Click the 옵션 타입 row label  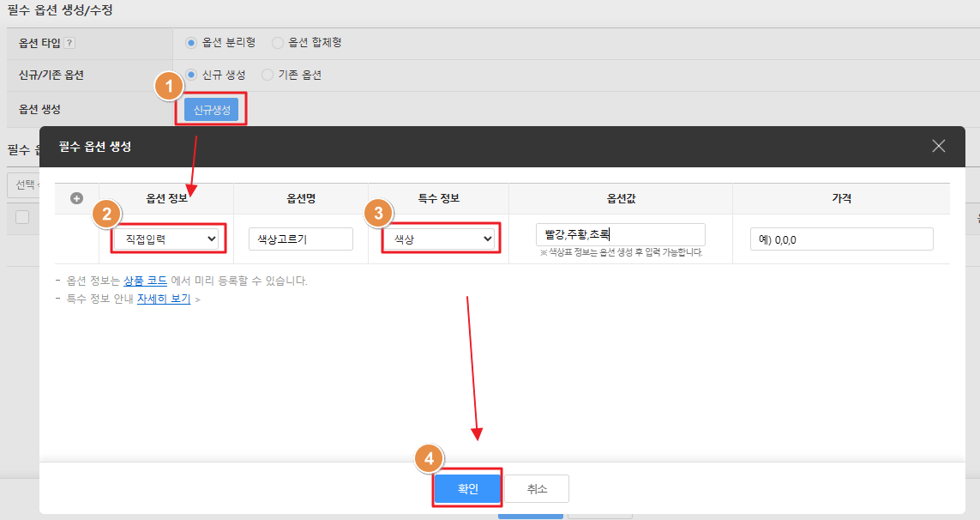tap(39, 43)
